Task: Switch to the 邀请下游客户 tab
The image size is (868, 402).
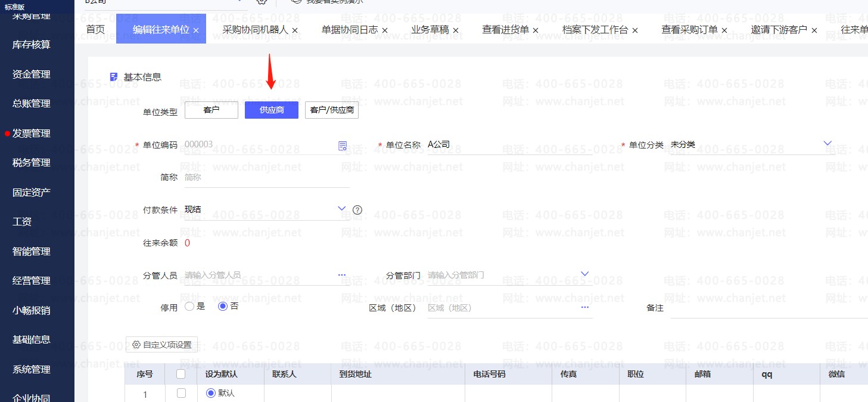Action: click(x=779, y=29)
